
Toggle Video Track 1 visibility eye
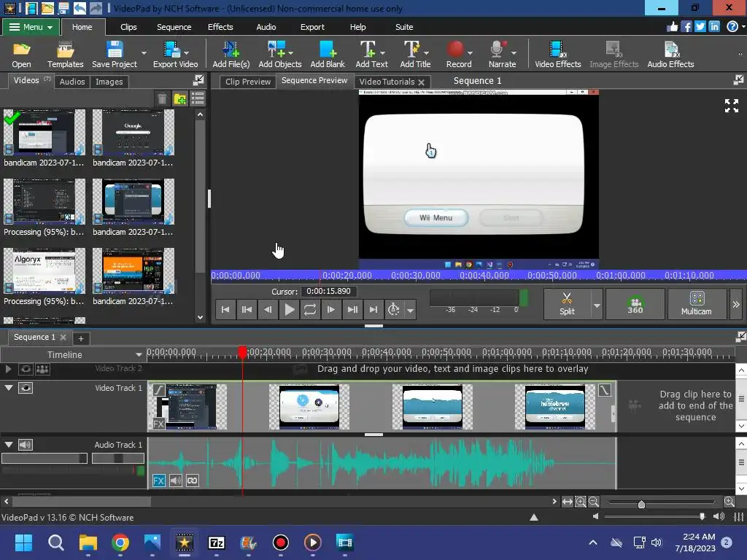point(26,388)
